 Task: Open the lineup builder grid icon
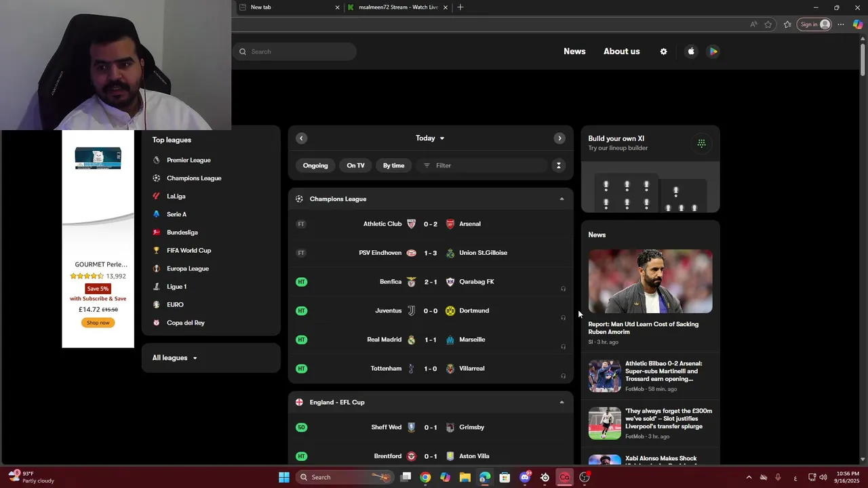pos(701,143)
